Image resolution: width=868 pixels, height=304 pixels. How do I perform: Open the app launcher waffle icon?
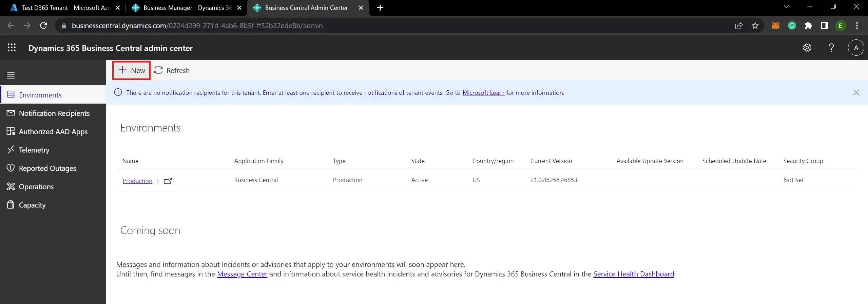tap(12, 48)
